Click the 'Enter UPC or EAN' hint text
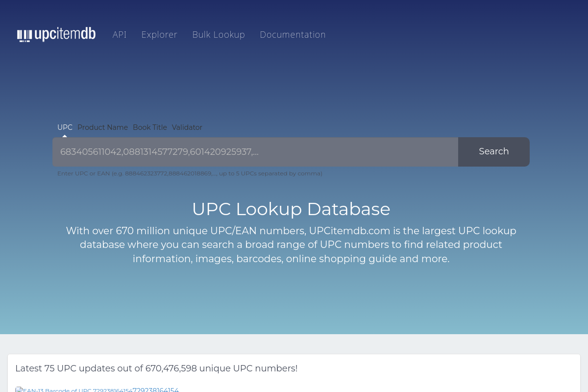 coord(190,173)
